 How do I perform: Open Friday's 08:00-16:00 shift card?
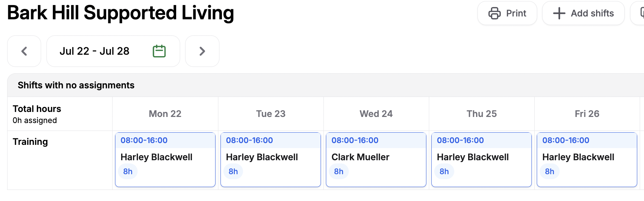pyautogui.click(x=587, y=160)
